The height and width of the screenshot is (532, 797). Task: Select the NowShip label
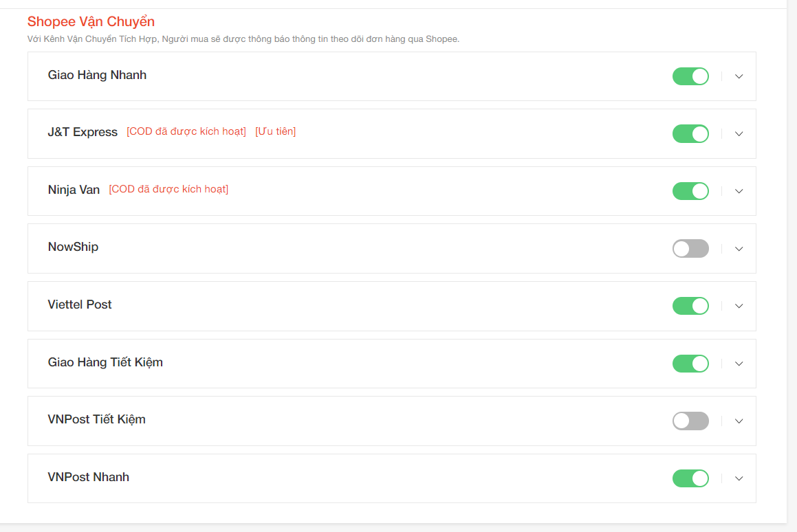pos(73,247)
